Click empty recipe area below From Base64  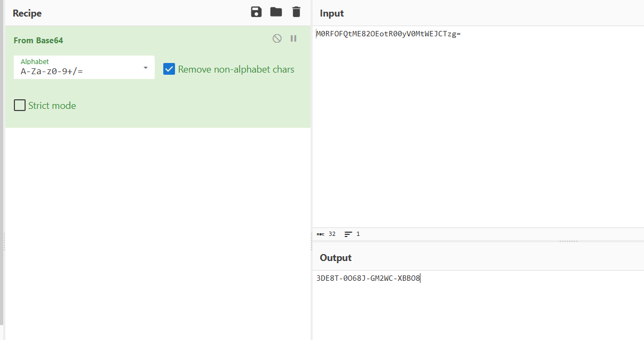tap(157, 230)
